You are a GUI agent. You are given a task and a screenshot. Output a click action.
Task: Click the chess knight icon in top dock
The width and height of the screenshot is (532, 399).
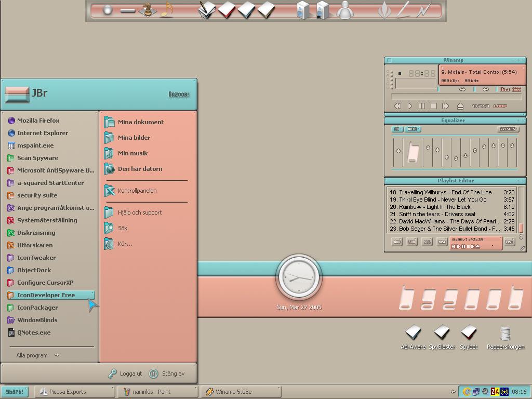[x=147, y=9]
